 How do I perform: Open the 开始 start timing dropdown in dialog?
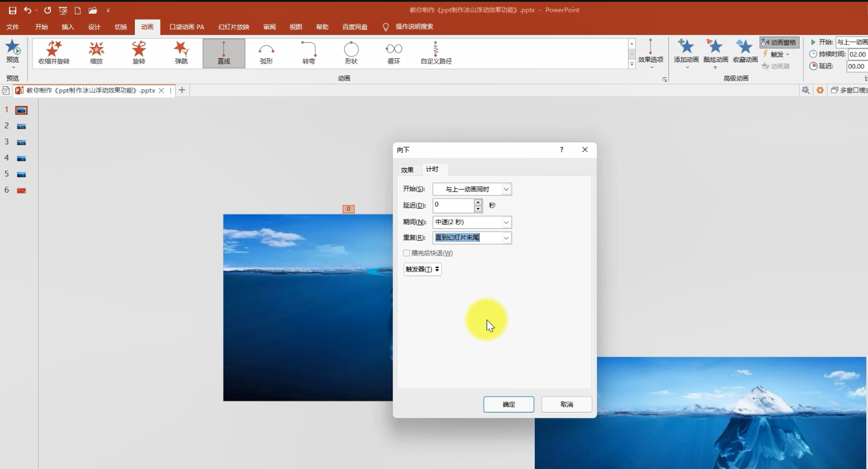(x=506, y=189)
